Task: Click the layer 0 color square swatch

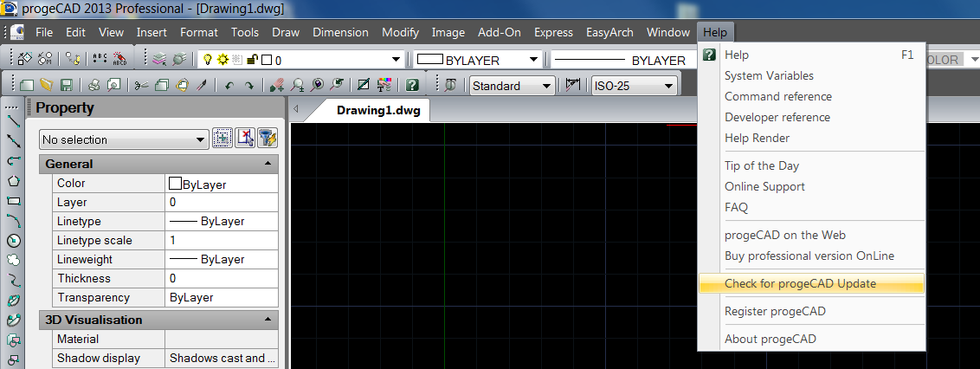Action: (x=267, y=60)
